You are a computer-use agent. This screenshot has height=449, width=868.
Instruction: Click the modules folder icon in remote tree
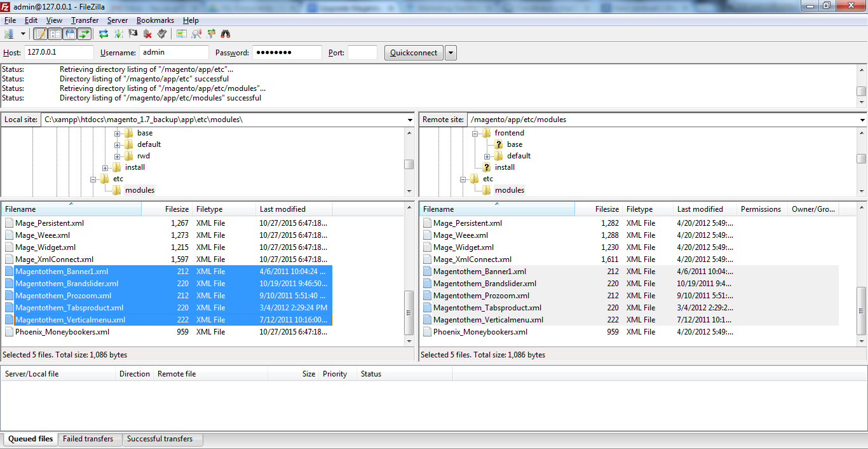pyautogui.click(x=487, y=190)
